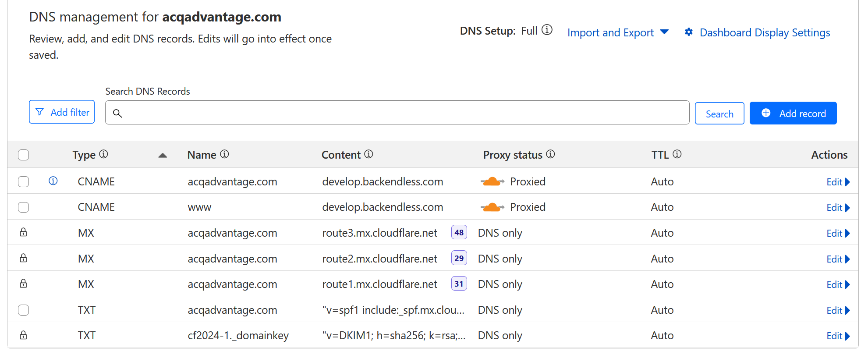Expand Edit for acqadvantage.com CNAME record
The image size is (868, 355).
[x=838, y=182]
